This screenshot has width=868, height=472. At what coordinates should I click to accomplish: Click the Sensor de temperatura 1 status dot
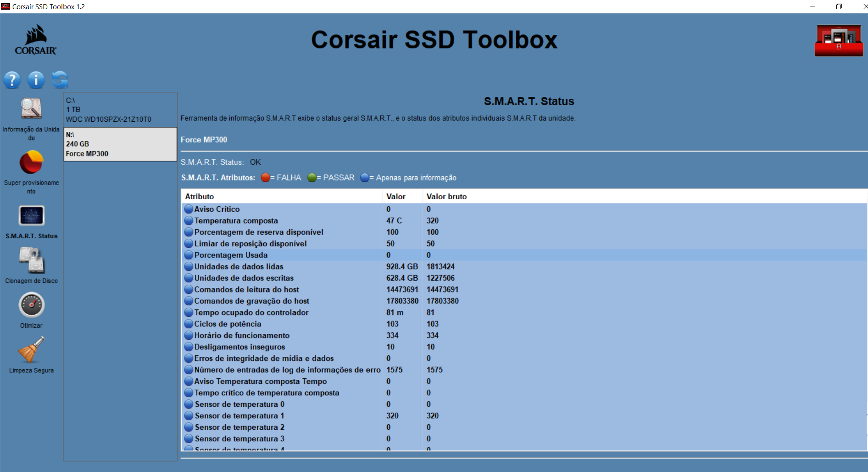click(189, 416)
